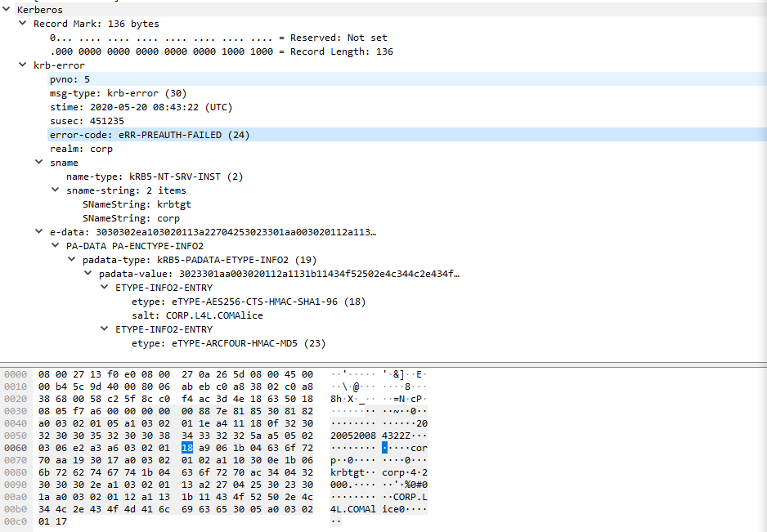Click the Record Length: 136 bit line
767x532 pixels.
click(x=221, y=51)
